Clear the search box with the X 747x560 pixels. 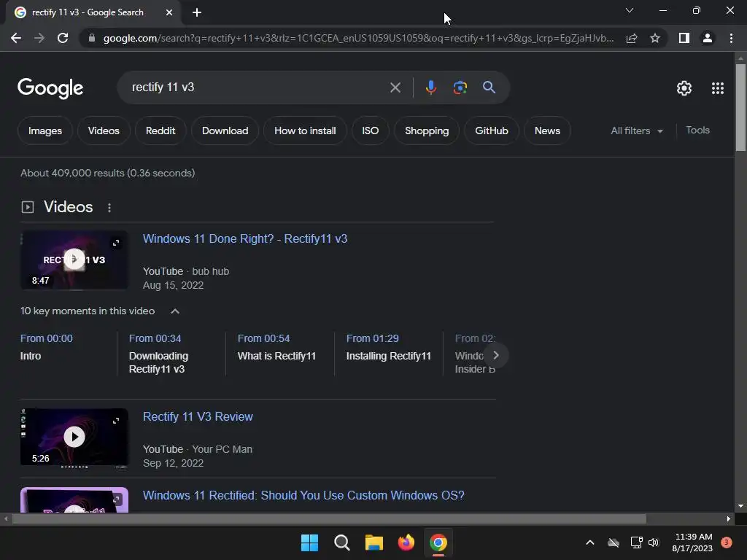(395, 87)
